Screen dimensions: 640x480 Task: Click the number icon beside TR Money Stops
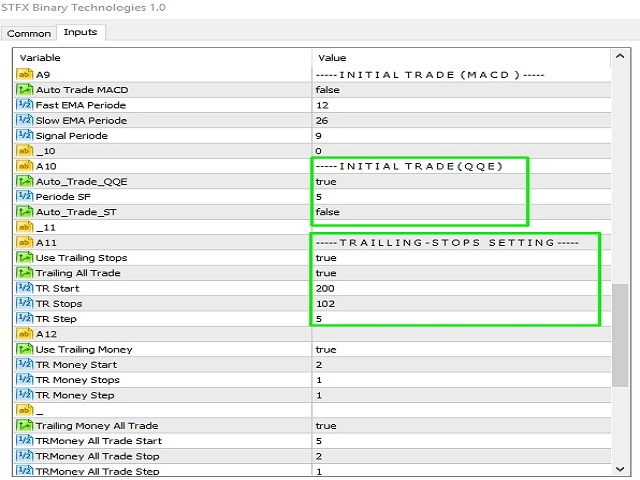point(24,380)
